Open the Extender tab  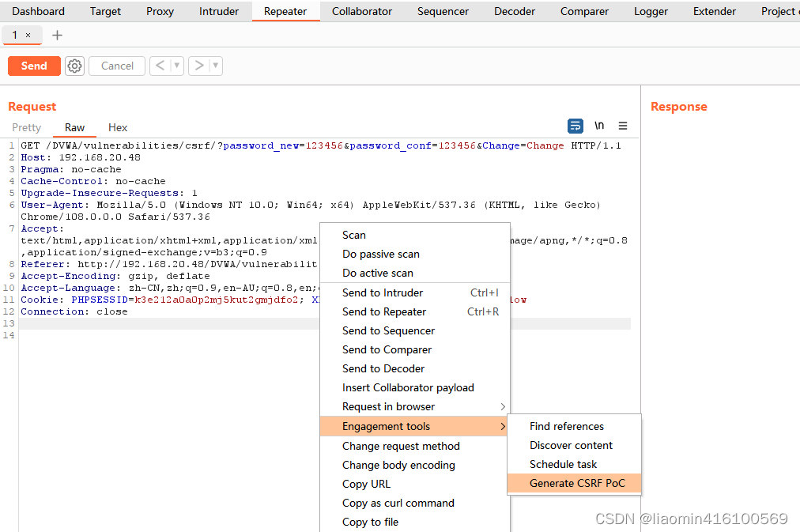(715, 11)
